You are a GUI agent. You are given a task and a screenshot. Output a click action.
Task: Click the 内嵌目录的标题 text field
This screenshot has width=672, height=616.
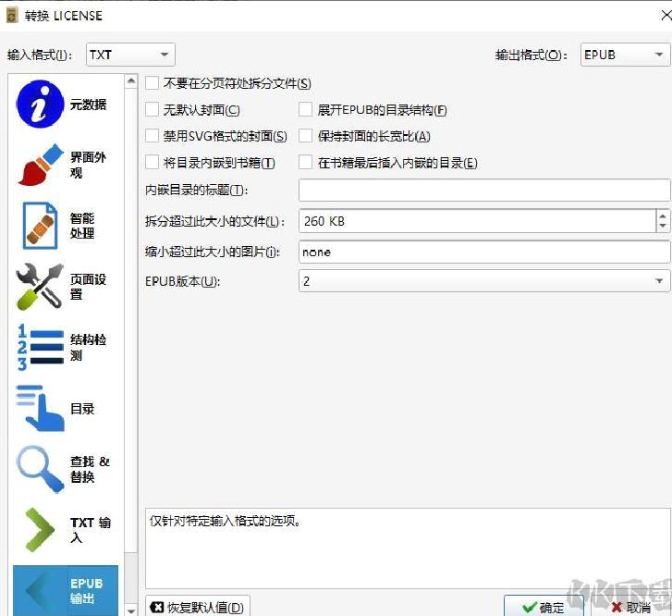[484, 190]
